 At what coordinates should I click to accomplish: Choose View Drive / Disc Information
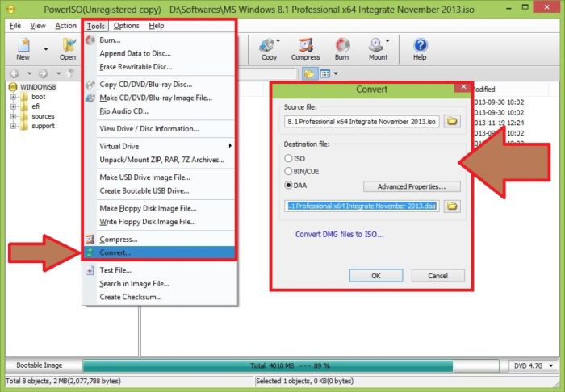159,129
